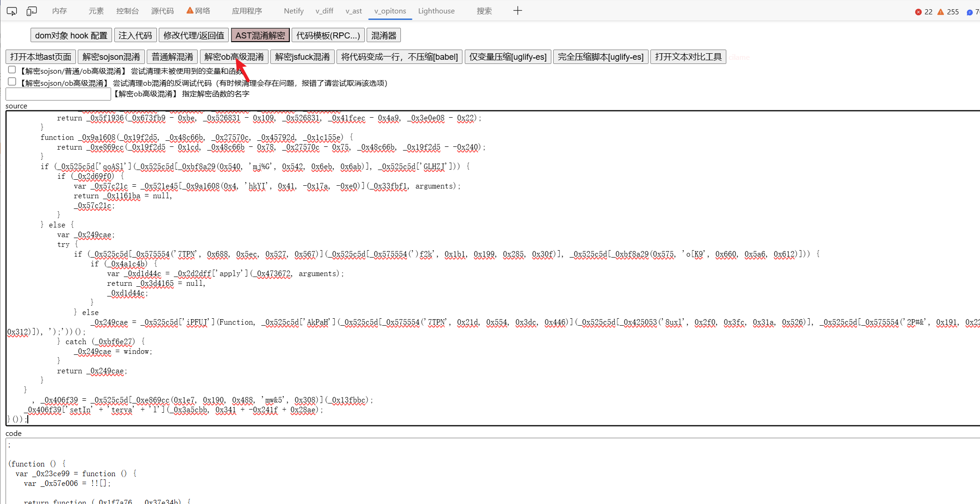Enable the clear anti-debug code checkbox
The image size is (980, 504).
(x=12, y=82)
